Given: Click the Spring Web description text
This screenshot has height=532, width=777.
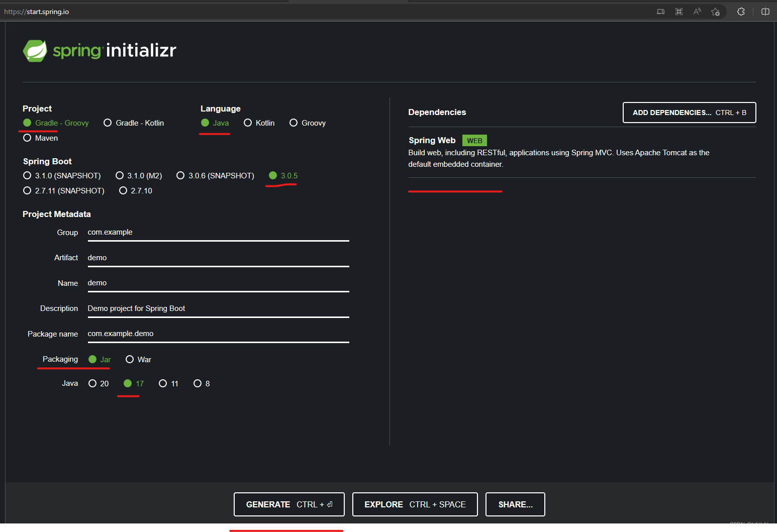Looking at the screenshot, I should [559, 158].
